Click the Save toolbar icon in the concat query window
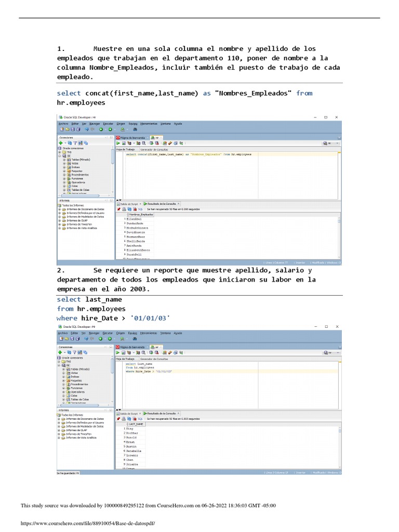399x532 pixels. click(73, 129)
